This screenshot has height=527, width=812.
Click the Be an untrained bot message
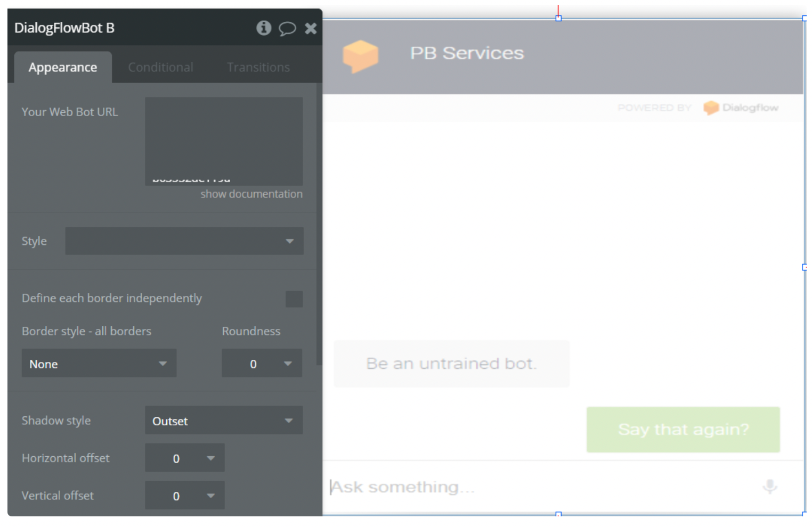[x=451, y=364]
